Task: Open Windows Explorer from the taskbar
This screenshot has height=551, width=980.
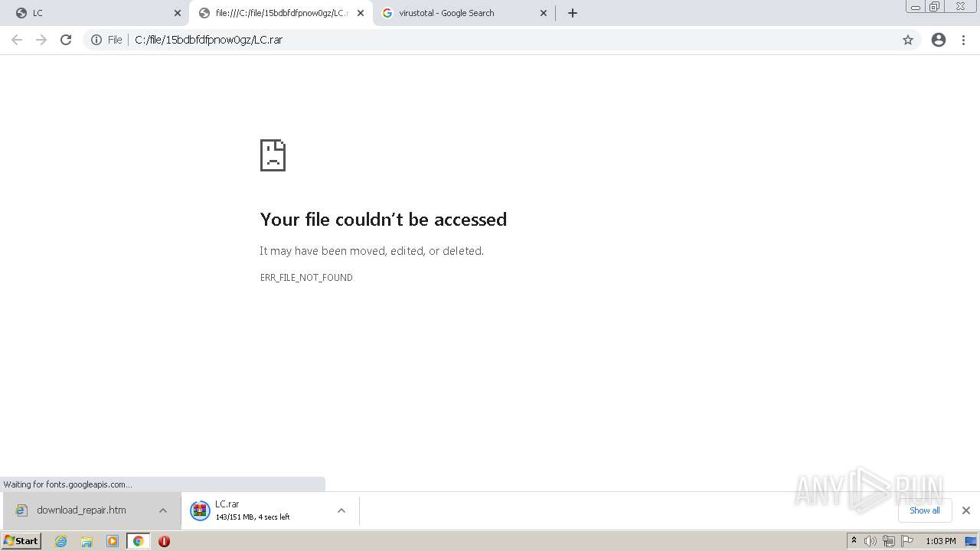Action: point(87,541)
